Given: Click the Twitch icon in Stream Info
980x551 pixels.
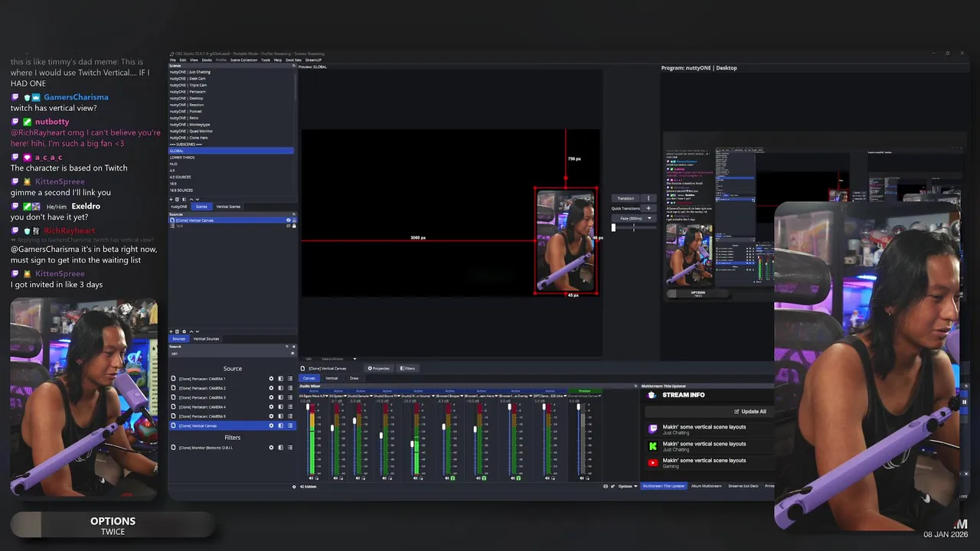Looking at the screenshot, I should [653, 429].
